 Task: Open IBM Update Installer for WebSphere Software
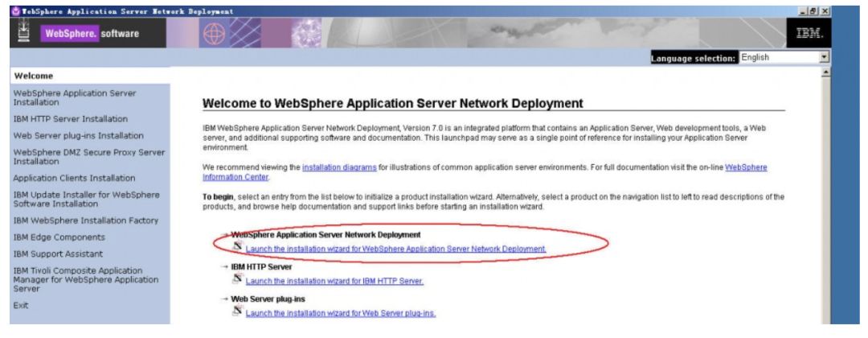86,200
